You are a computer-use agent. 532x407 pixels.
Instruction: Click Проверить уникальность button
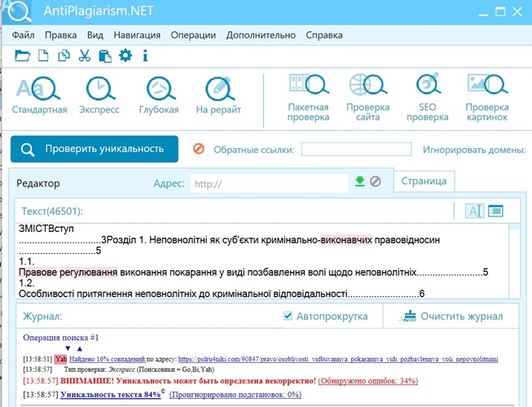(95, 149)
